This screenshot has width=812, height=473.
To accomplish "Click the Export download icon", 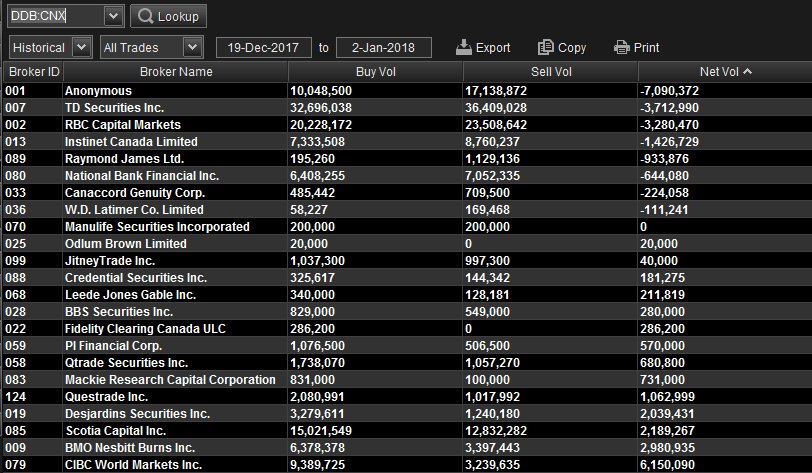I will [x=463, y=47].
